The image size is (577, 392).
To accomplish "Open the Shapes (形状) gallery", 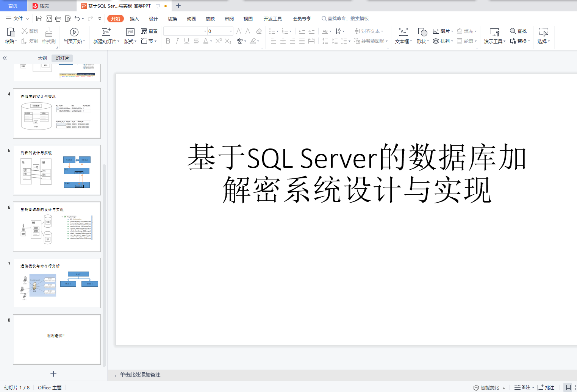I will pos(422,36).
